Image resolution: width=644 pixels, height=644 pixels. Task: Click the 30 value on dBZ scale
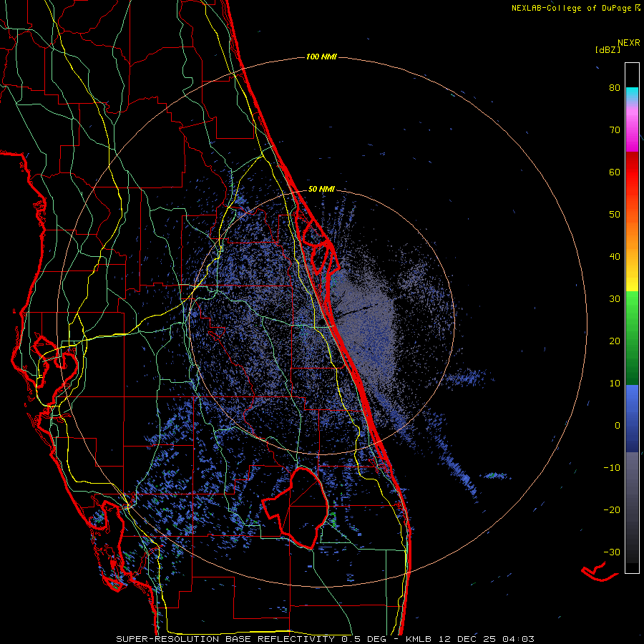coord(615,298)
